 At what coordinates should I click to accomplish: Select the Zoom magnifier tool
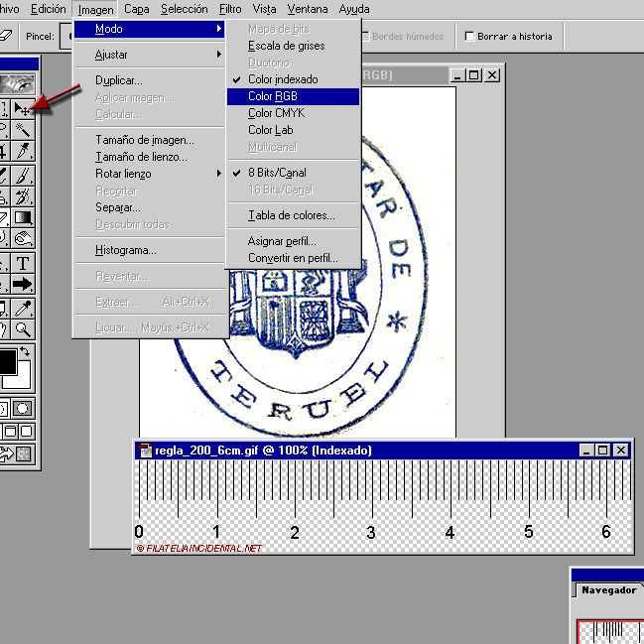(22, 329)
